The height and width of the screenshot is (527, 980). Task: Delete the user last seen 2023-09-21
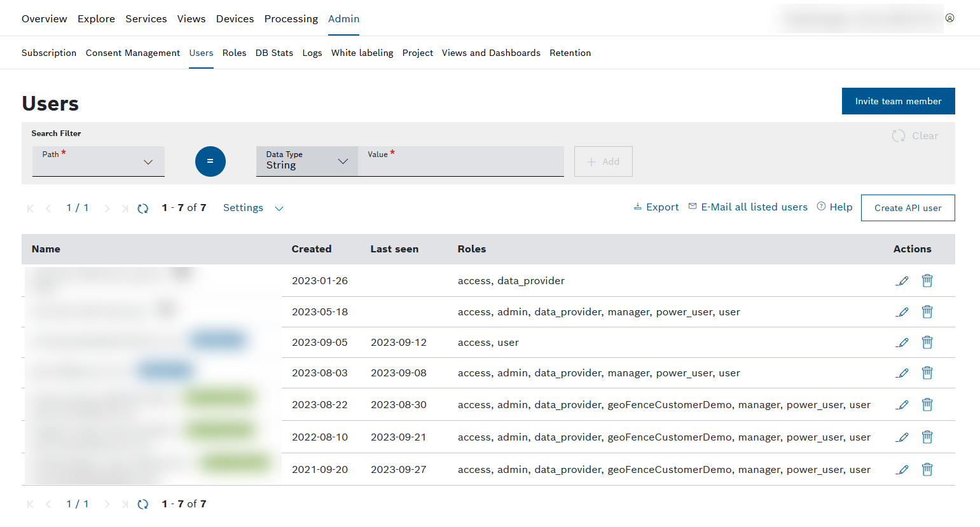coord(927,437)
